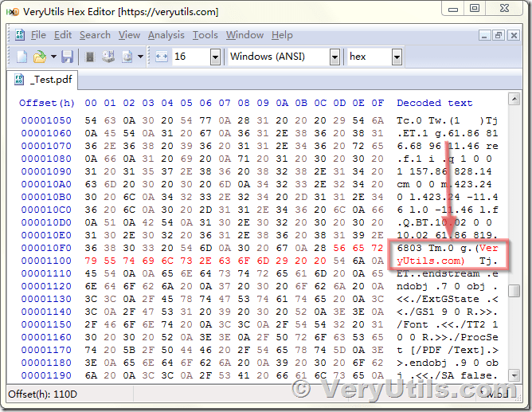Click the Open disk toolbar icon
The height and width of the screenshot is (412, 532).
(108, 57)
